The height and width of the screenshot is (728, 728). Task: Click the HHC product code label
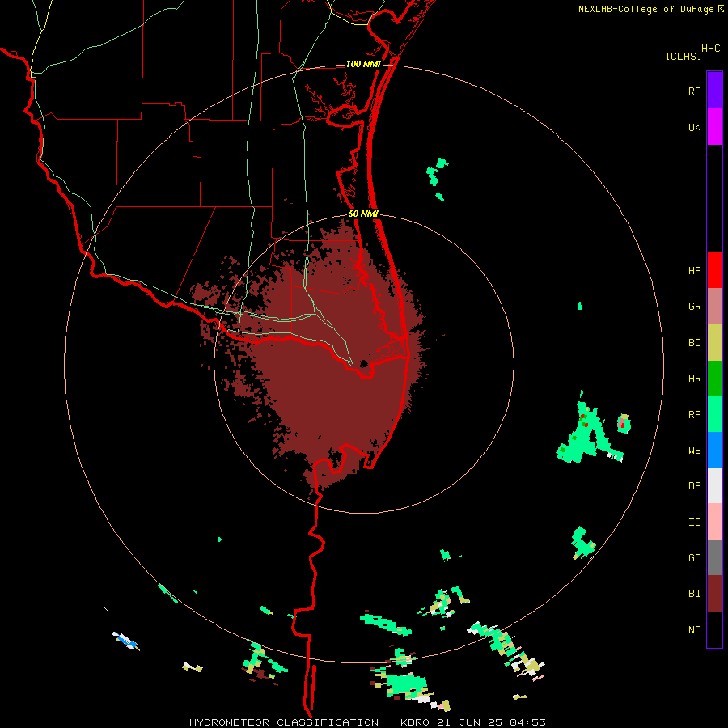pos(710,49)
